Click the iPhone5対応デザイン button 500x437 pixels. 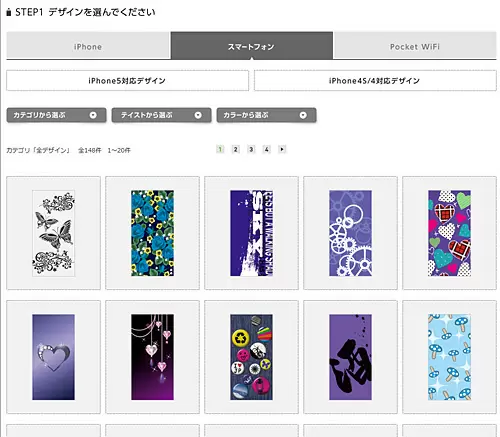pyautogui.click(x=127, y=81)
